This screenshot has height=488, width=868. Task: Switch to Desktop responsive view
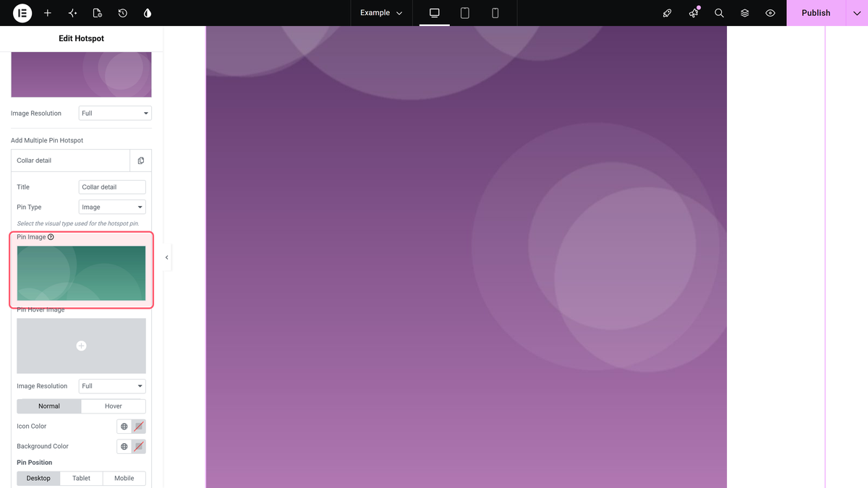point(435,13)
